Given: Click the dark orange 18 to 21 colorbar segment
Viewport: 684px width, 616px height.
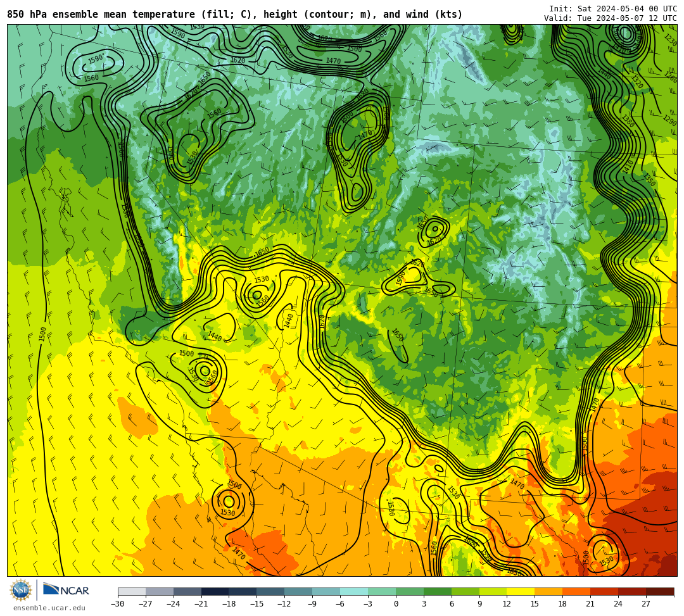Looking at the screenshot, I should pyautogui.click(x=577, y=591).
